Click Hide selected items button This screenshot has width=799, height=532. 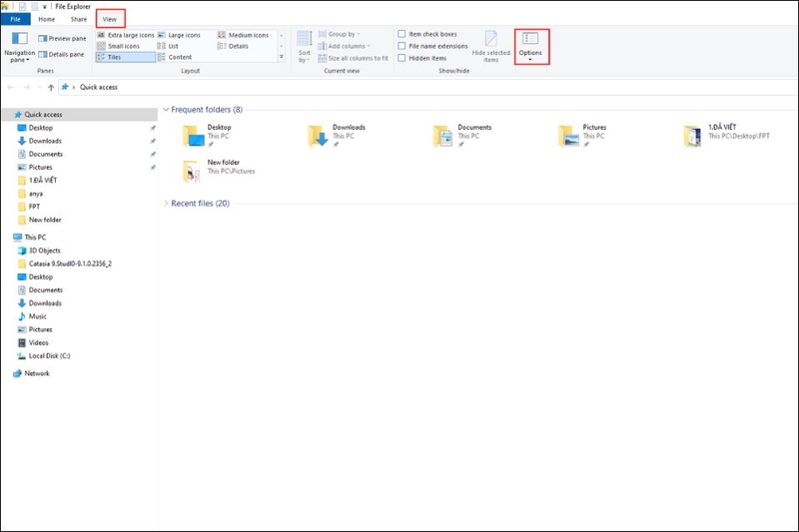coord(490,47)
